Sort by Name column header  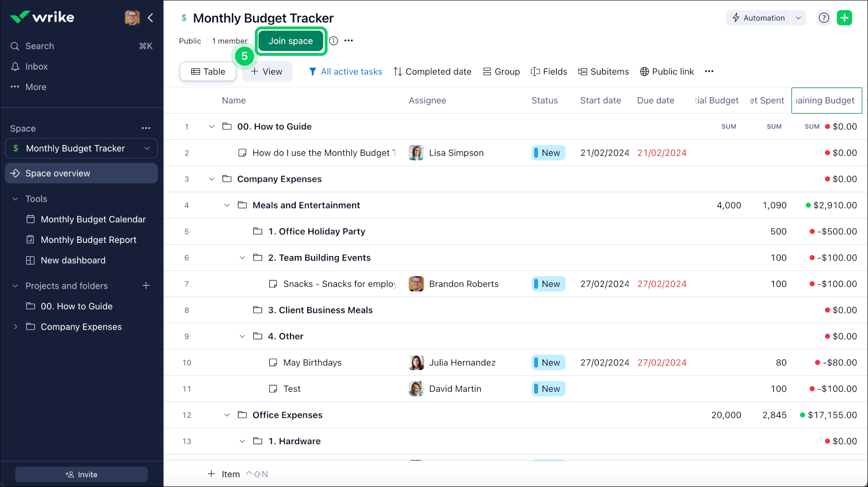(234, 101)
